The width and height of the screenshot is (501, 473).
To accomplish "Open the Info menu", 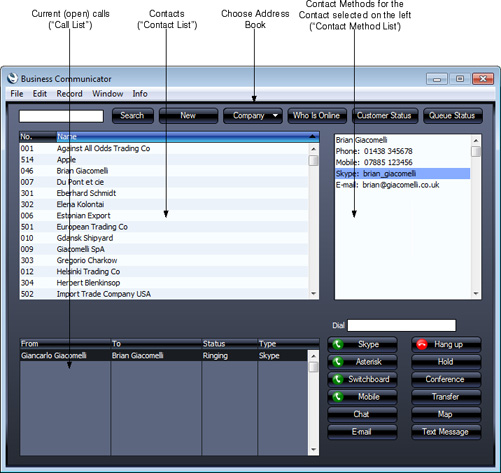I will (140, 94).
